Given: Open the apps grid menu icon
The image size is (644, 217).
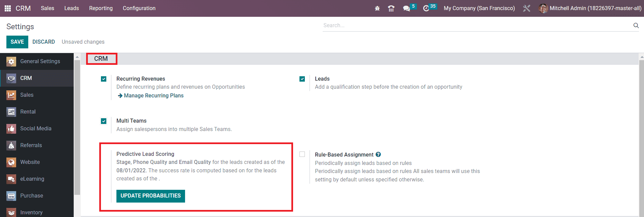Looking at the screenshot, I should (x=7, y=8).
